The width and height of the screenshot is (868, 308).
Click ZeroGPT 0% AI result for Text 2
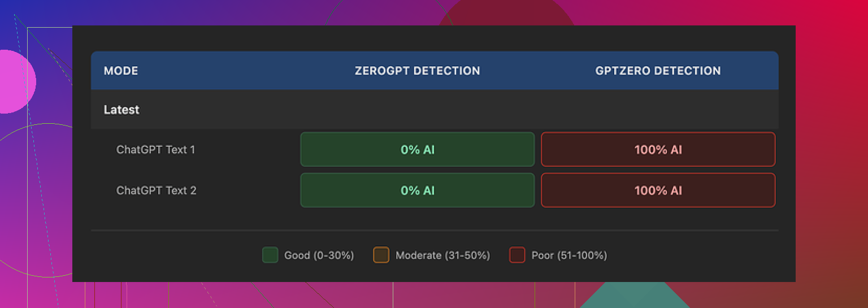coord(417,190)
